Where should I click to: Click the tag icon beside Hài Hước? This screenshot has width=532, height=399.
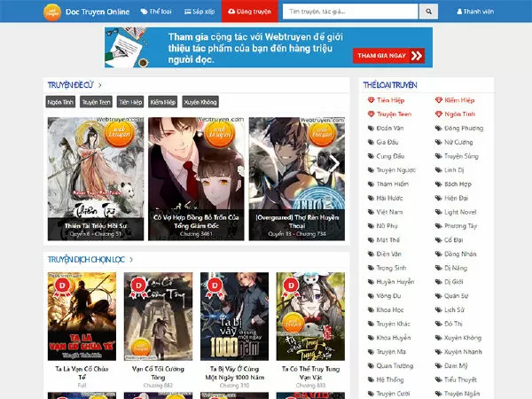[x=371, y=198]
